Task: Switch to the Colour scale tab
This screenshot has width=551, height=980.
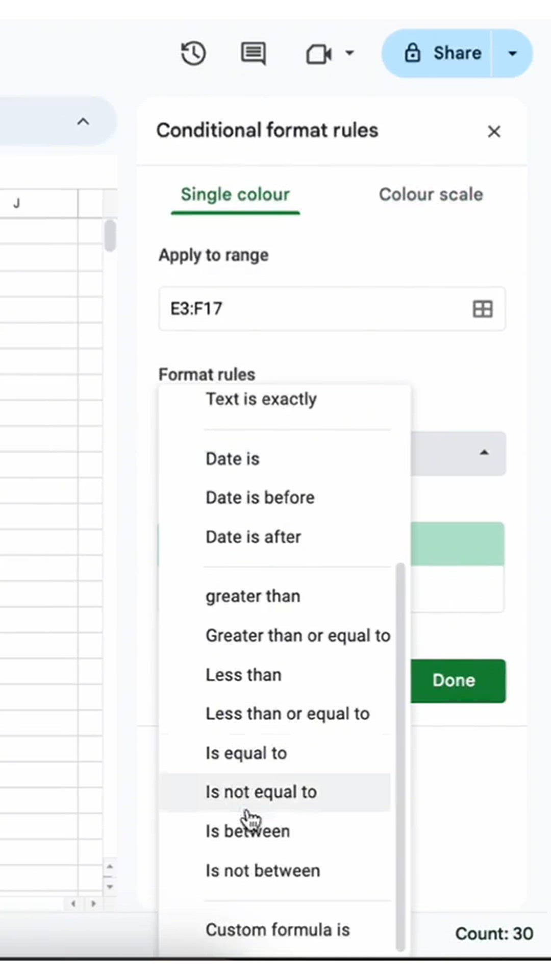Action: click(x=431, y=194)
